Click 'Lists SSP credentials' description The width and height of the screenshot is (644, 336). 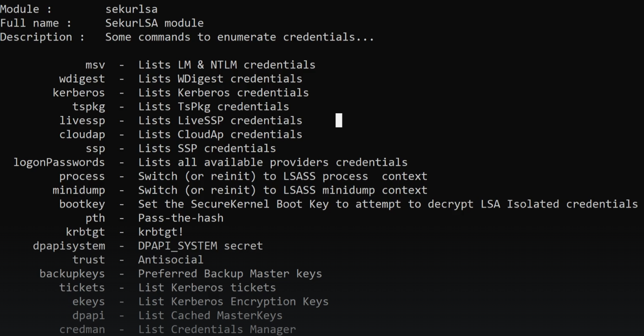[x=207, y=148]
